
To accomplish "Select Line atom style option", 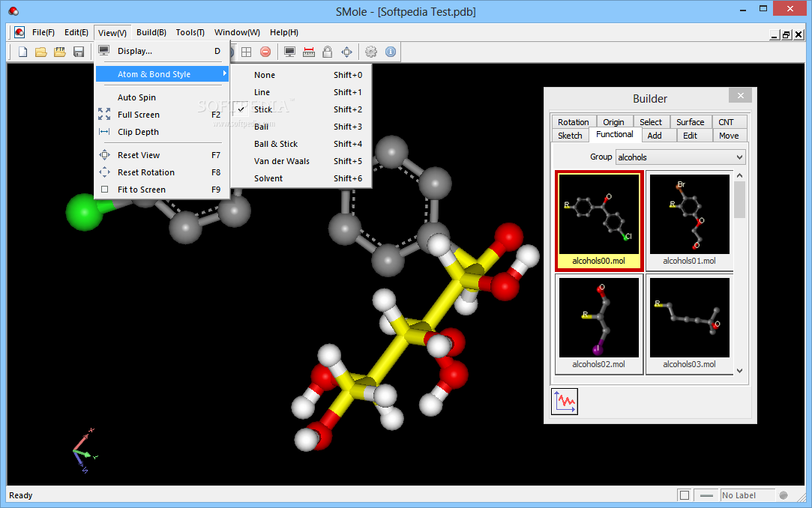I will pos(301,92).
